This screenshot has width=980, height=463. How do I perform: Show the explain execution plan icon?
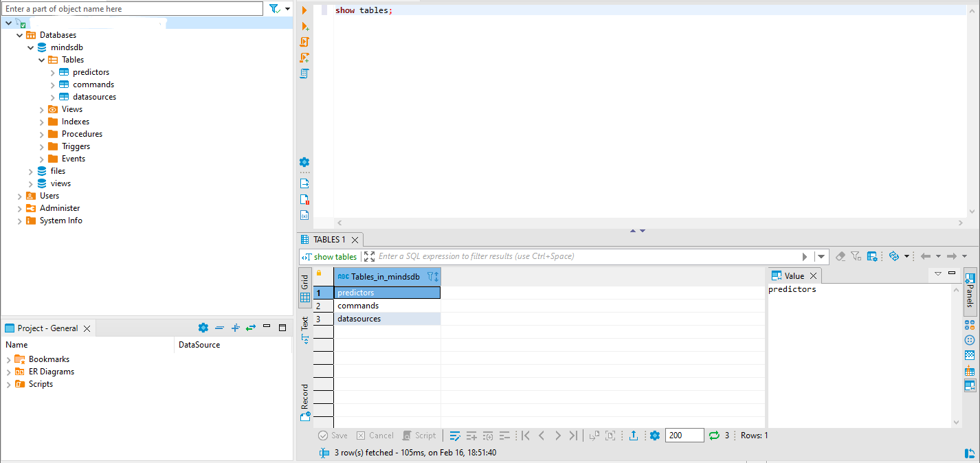pyautogui.click(x=304, y=74)
